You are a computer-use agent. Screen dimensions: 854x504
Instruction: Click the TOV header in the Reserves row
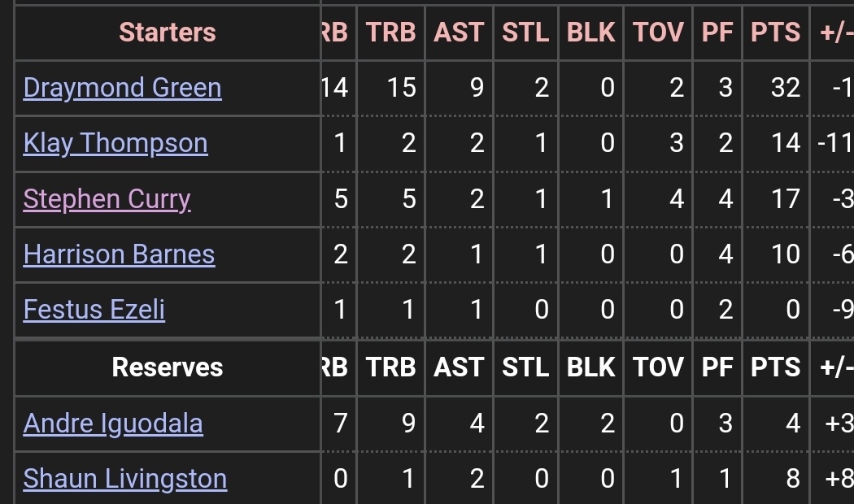pyautogui.click(x=658, y=367)
